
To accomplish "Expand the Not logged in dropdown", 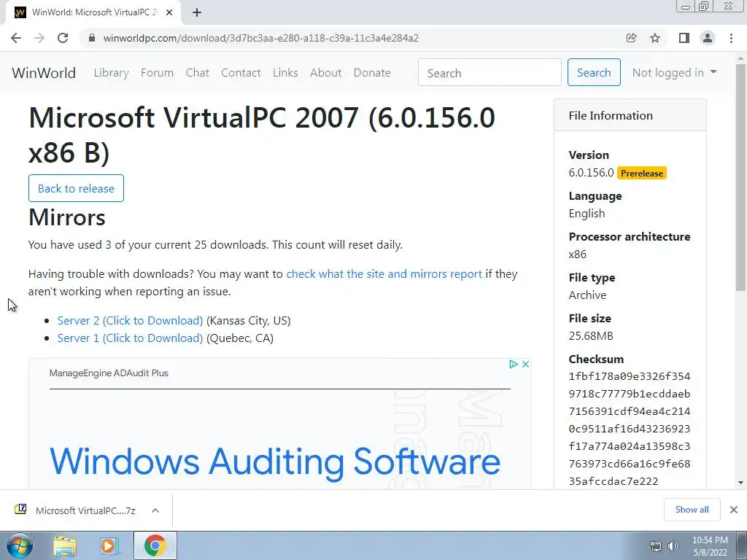I will tap(674, 73).
